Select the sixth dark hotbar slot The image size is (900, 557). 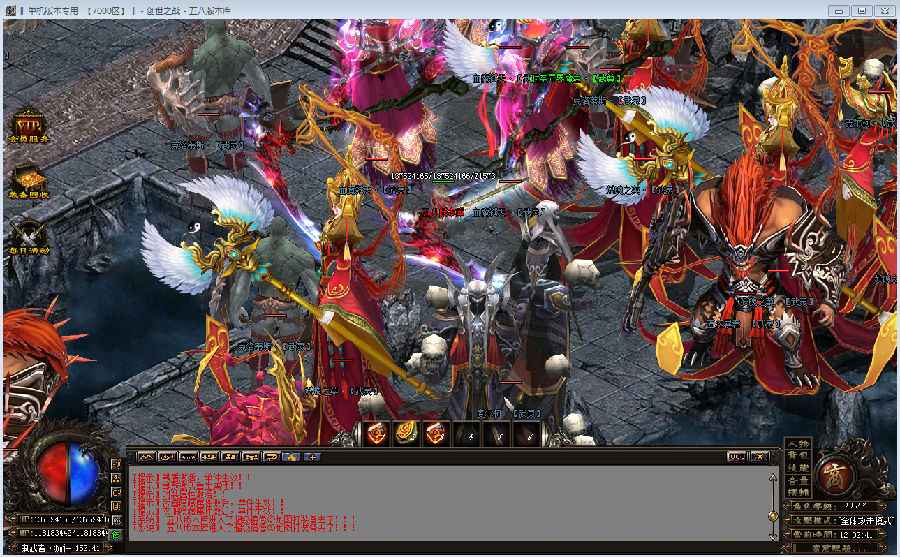pyautogui.click(x=526, y=433)
